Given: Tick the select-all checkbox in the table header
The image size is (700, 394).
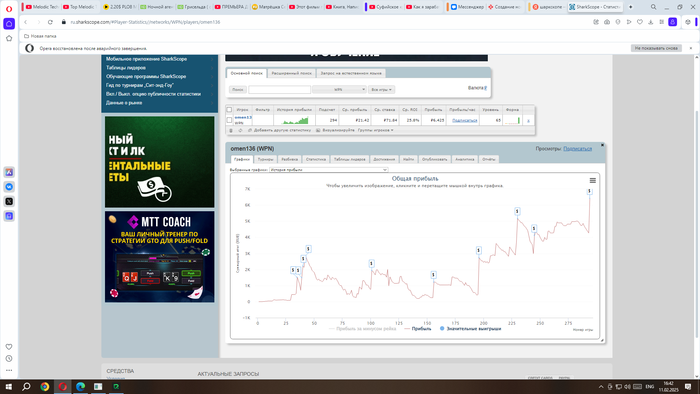Looking at the screenshot, I should (229, 110).
